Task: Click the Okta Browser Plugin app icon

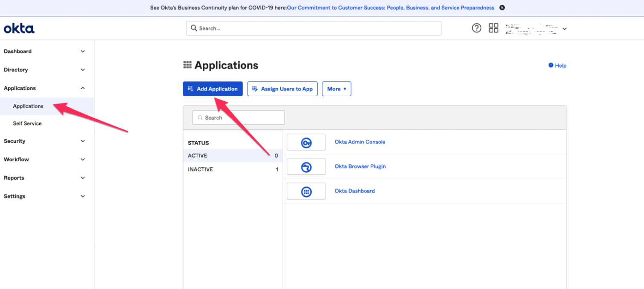Action: (x=306, y=166)
